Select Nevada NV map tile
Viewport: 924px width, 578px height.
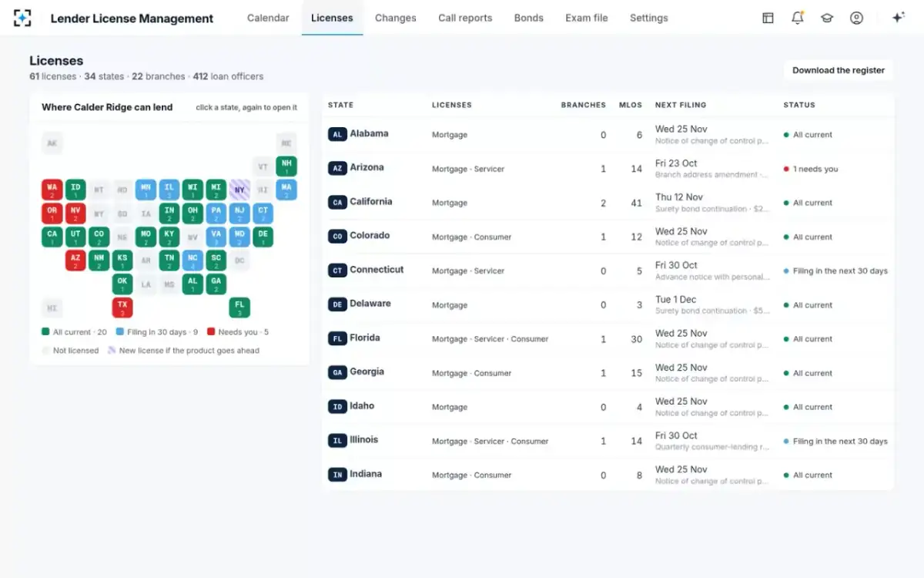(x=75, y=213)
